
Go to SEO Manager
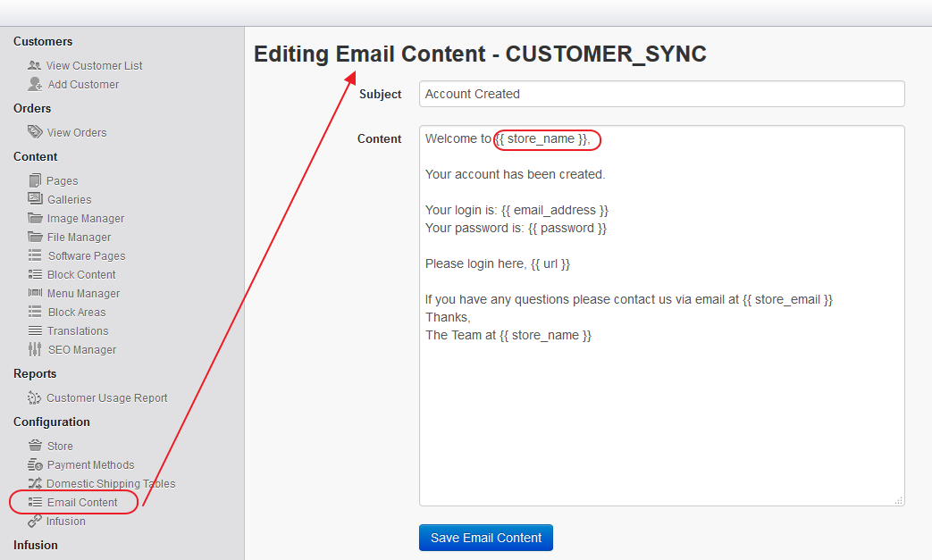[x=82, y=350]
